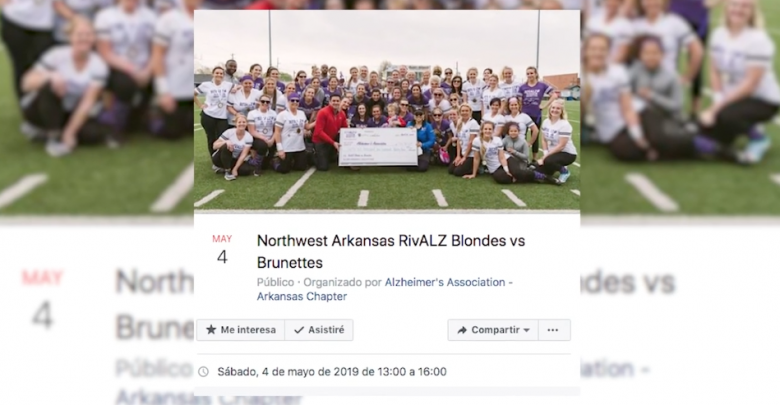This screenshot has height=405, width=780.
Task: Open the three-dots more options button
Action: point(553,330)
